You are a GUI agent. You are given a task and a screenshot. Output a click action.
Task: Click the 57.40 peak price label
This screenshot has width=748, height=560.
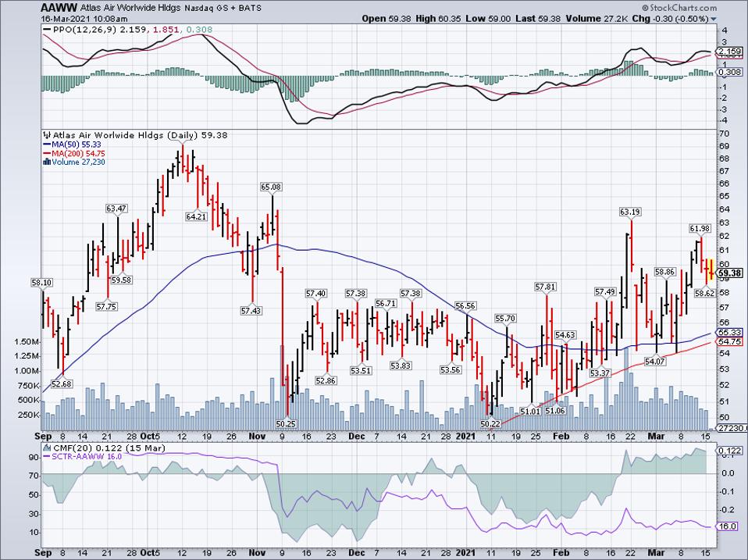click(x=315, y=294)
